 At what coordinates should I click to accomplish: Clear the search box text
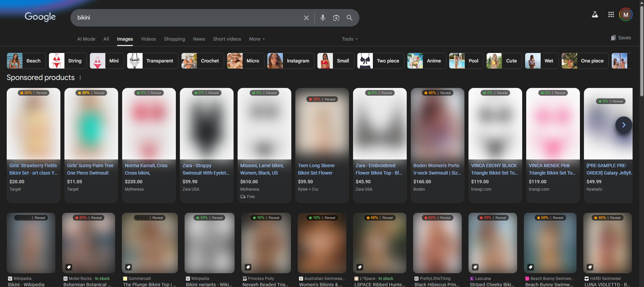(x=306, y=18)
